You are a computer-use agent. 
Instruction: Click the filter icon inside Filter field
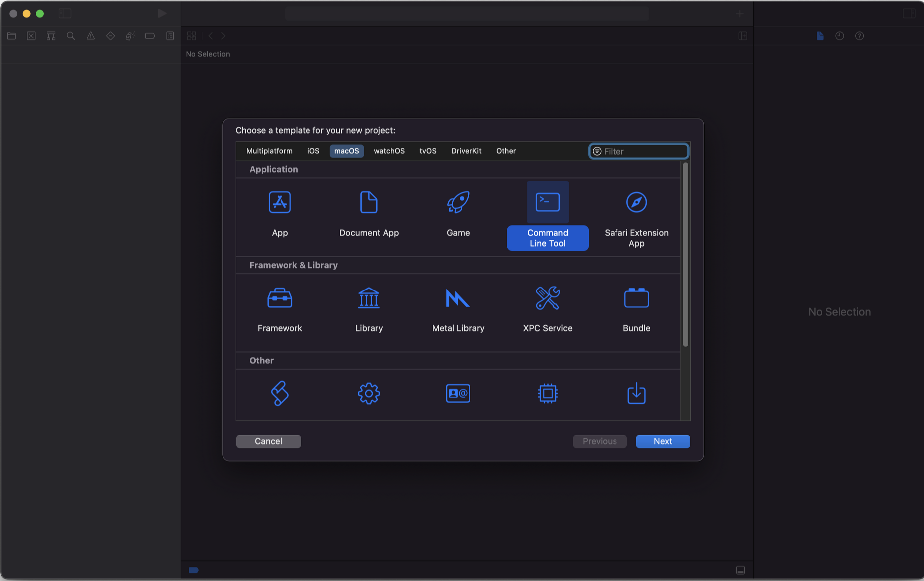click(x=597, y=151)
